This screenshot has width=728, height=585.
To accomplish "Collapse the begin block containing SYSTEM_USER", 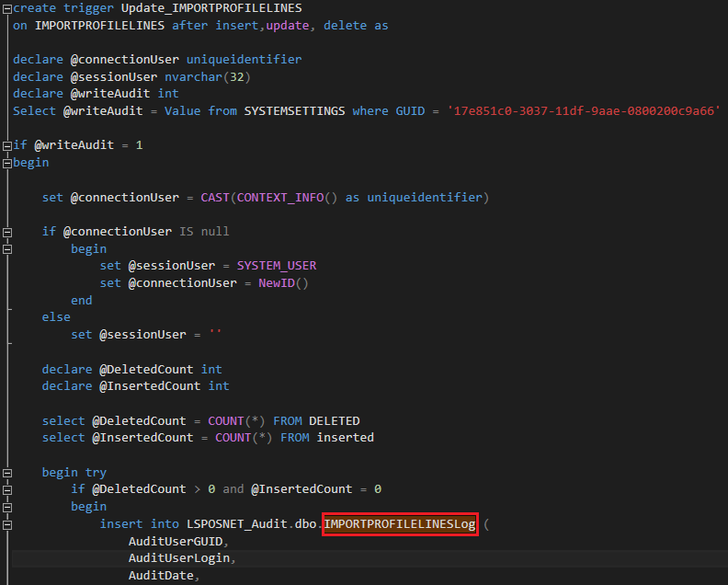I will [7, 249].
